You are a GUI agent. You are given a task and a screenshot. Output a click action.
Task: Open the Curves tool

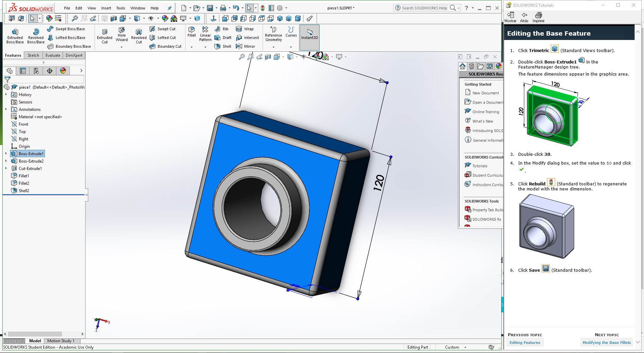(291, 32)
